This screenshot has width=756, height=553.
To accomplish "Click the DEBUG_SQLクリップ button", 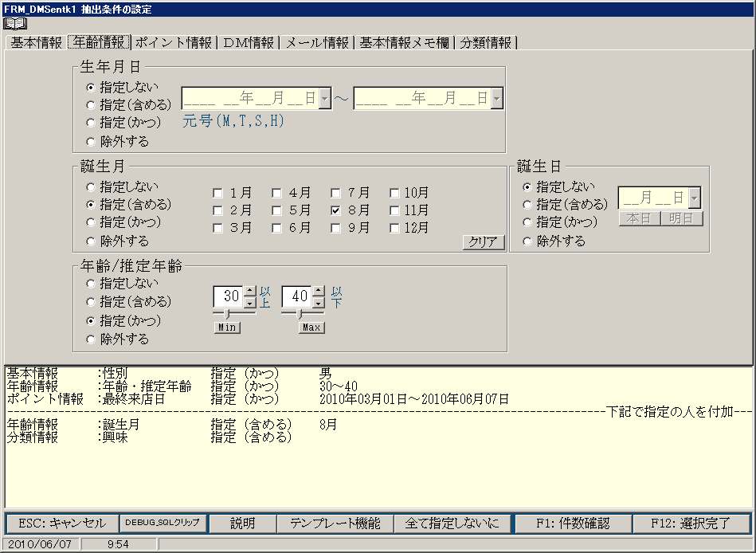I will point(163,524).
